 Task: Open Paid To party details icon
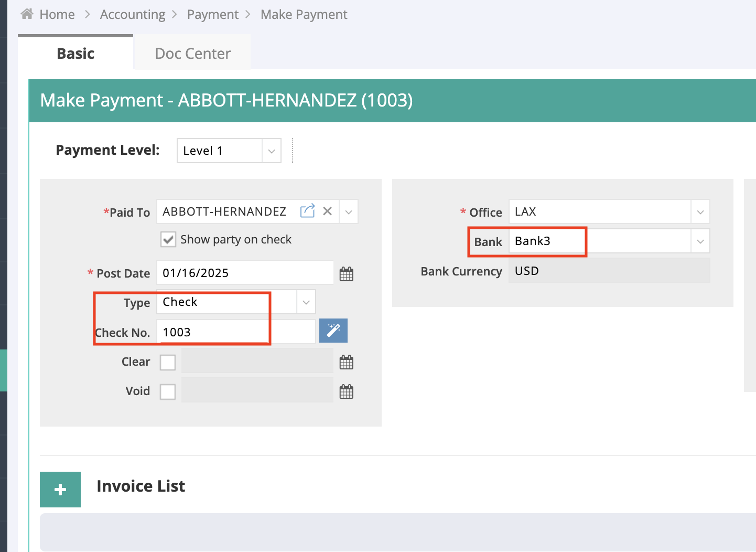coord(307,211)
